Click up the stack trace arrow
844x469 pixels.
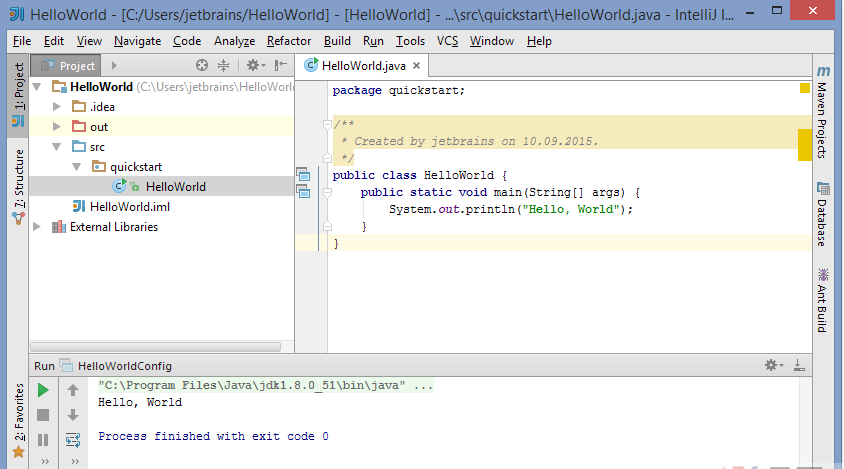click(73, 390)
